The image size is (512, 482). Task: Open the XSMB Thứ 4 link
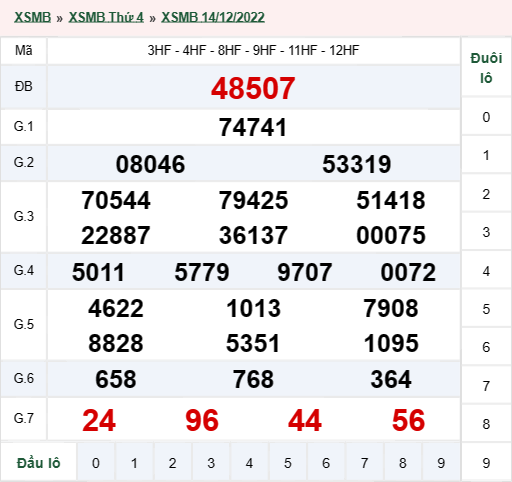click(106, 17)
